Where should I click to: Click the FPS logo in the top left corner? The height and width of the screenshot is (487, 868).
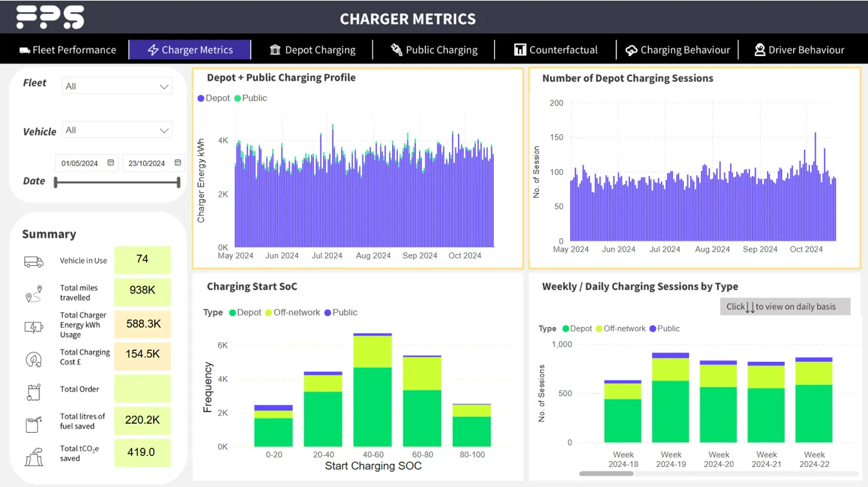tap(50, 17)
